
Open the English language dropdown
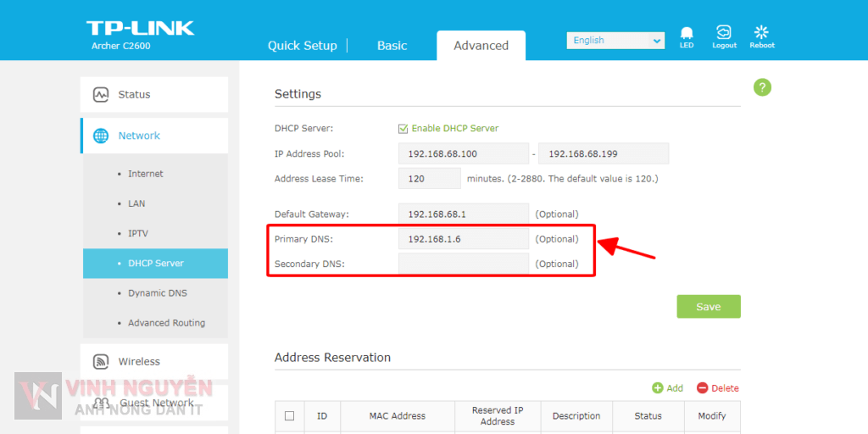[x=615, y=41]
